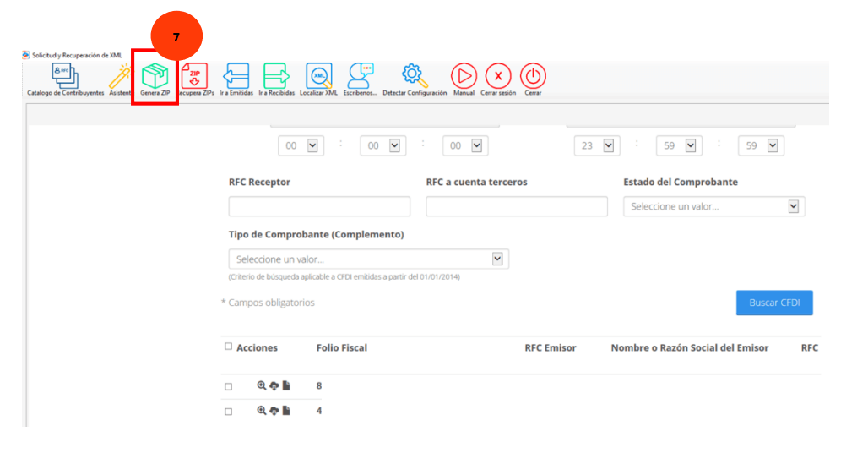Expand the Estado del Comprobante dropdown
This screenshot has height=453, width=868.
713,206
